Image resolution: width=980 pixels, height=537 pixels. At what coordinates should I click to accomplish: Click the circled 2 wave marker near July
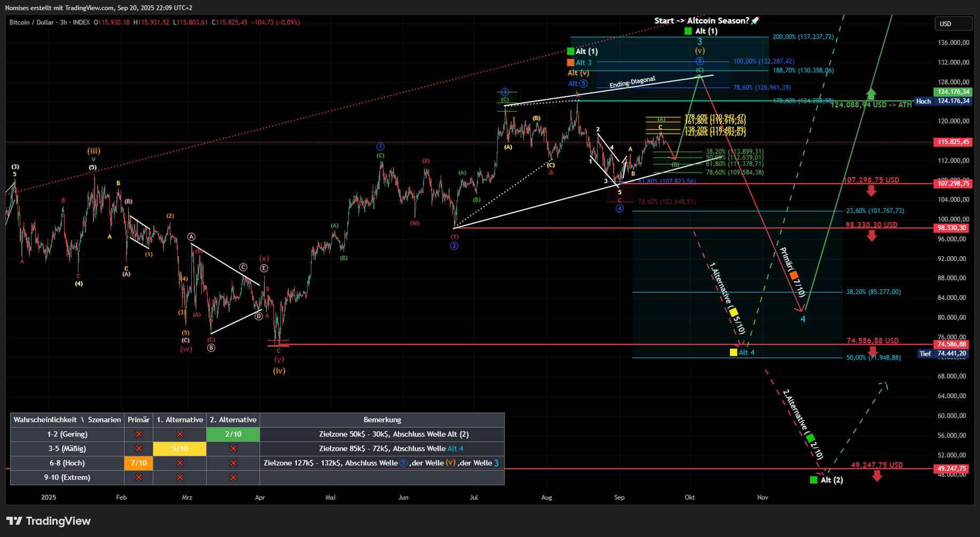(454, 246)
